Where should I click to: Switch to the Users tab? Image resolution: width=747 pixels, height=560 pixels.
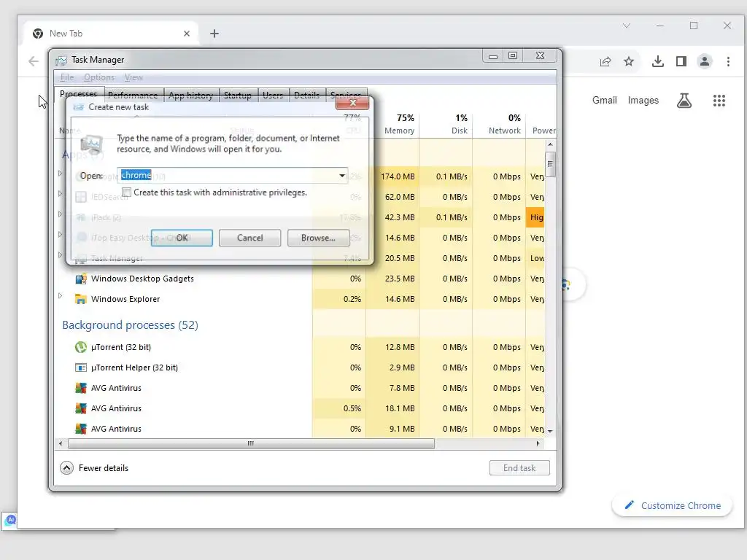click(x=273, y=96)
